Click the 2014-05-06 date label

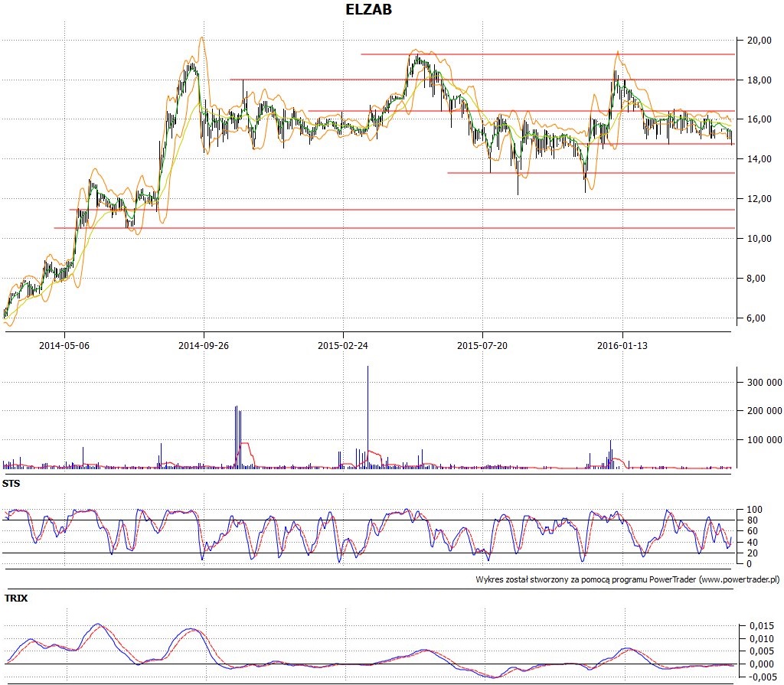(64, 345)
